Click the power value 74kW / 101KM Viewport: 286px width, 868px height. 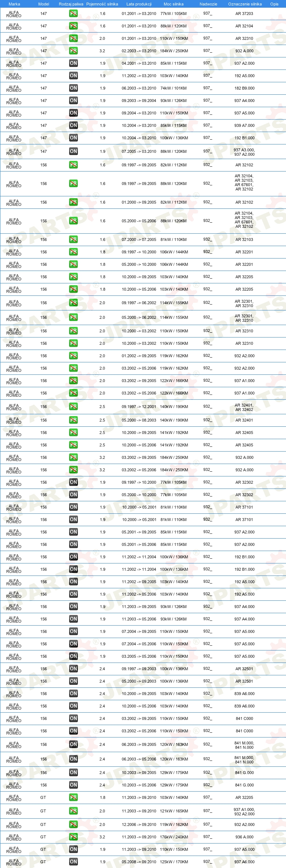point(173,88)
